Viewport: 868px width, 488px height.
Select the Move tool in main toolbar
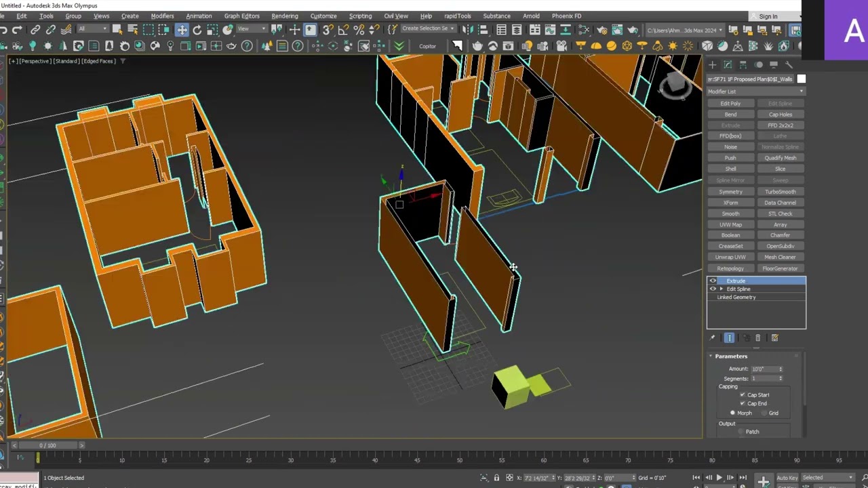point(182,30)
